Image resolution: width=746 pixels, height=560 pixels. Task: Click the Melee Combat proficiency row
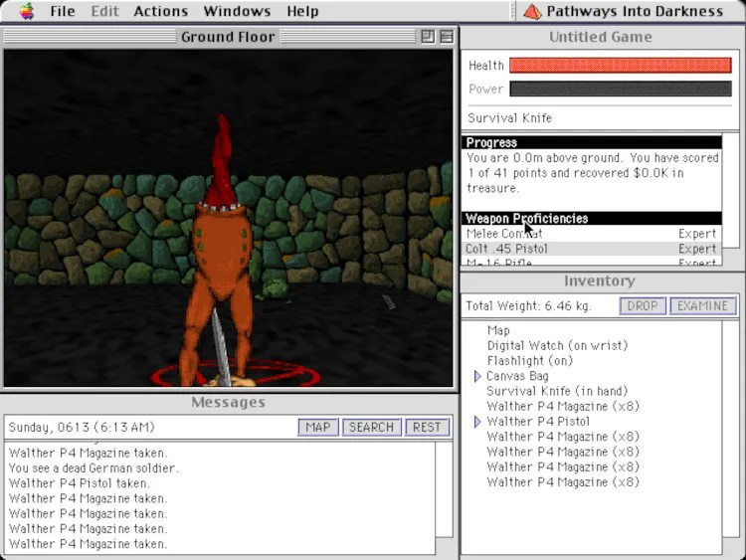592,233
